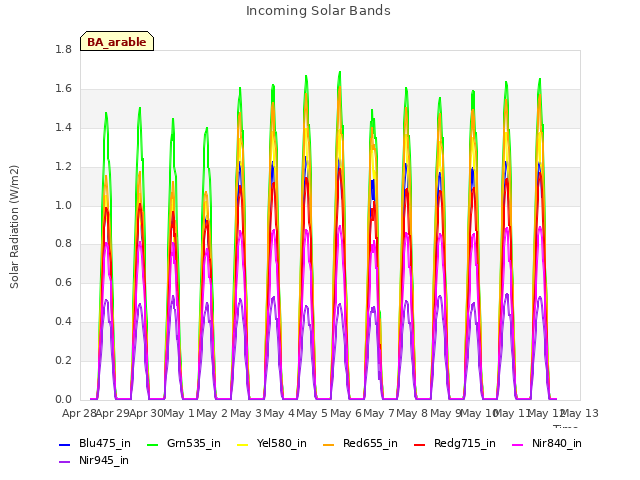Click the red Redg715_in legend swatch
The width and height of the screenshot is (640, 480).
coord(420,444)
